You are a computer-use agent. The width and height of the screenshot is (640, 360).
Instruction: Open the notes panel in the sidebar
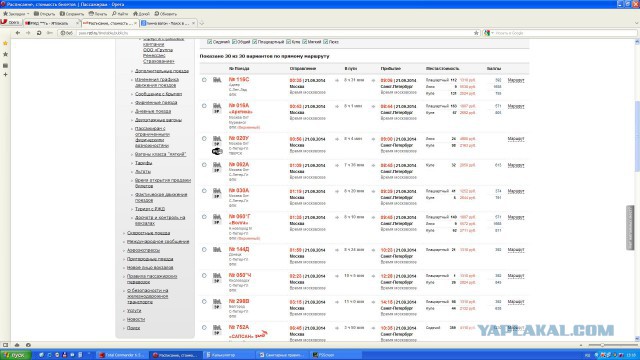[x=5, y=65]
